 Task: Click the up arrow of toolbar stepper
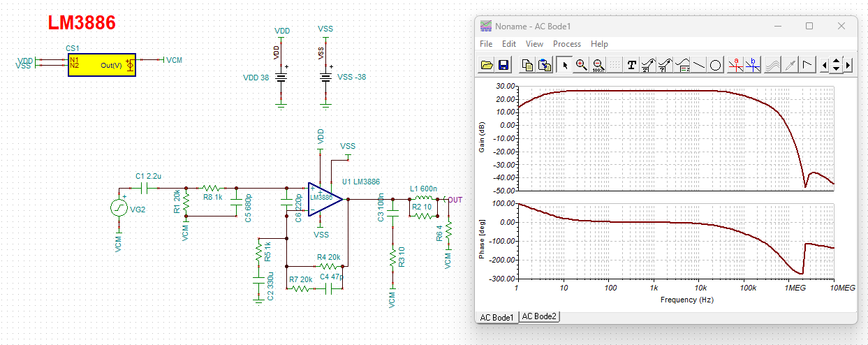pyautogui.click(x=837, y=61)
